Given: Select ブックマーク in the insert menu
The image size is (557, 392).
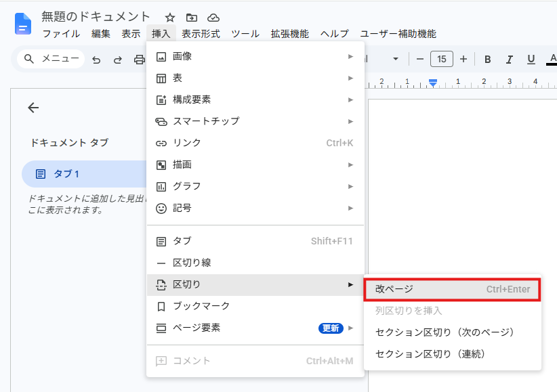Looking at the screenshot, I should point(255,306).
